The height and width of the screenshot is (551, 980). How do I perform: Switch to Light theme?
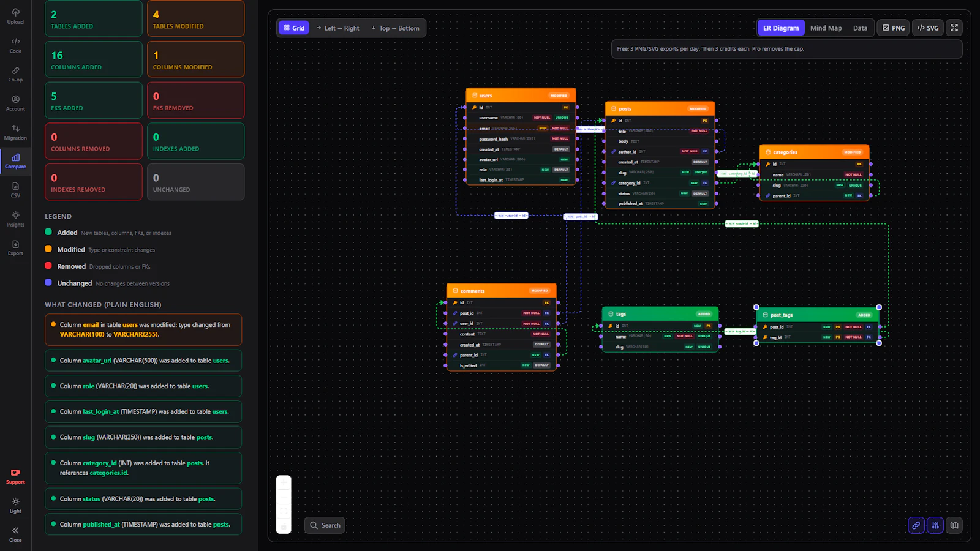(x=15, y=506)
